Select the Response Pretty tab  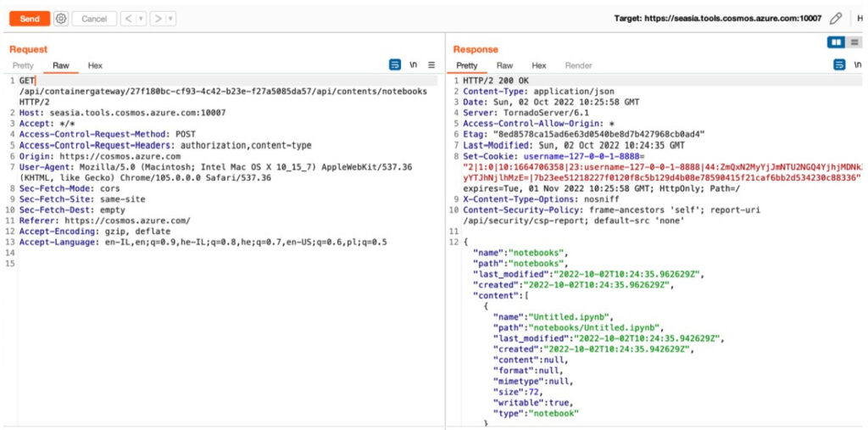pos(467,65)
